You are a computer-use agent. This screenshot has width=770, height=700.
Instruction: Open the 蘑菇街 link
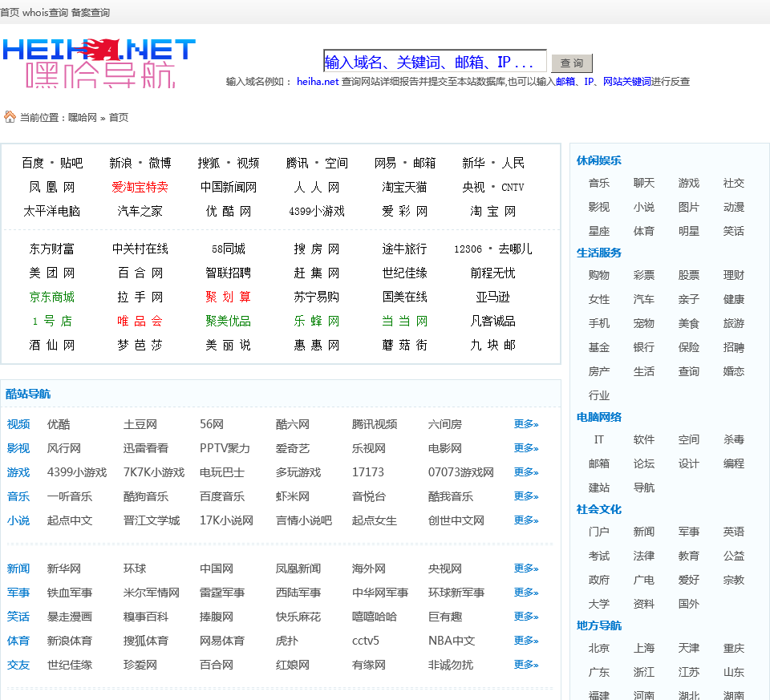pyautogui.click(x=404, y=345)
